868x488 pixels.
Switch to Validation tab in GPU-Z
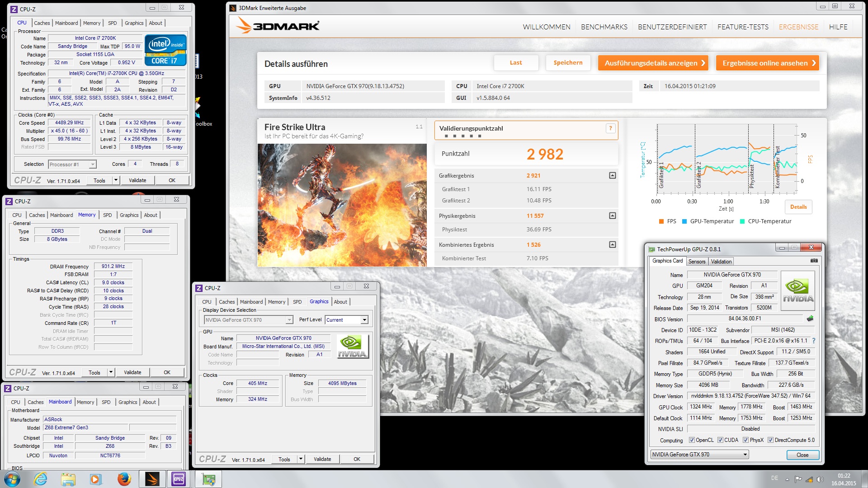coord(721,262)
